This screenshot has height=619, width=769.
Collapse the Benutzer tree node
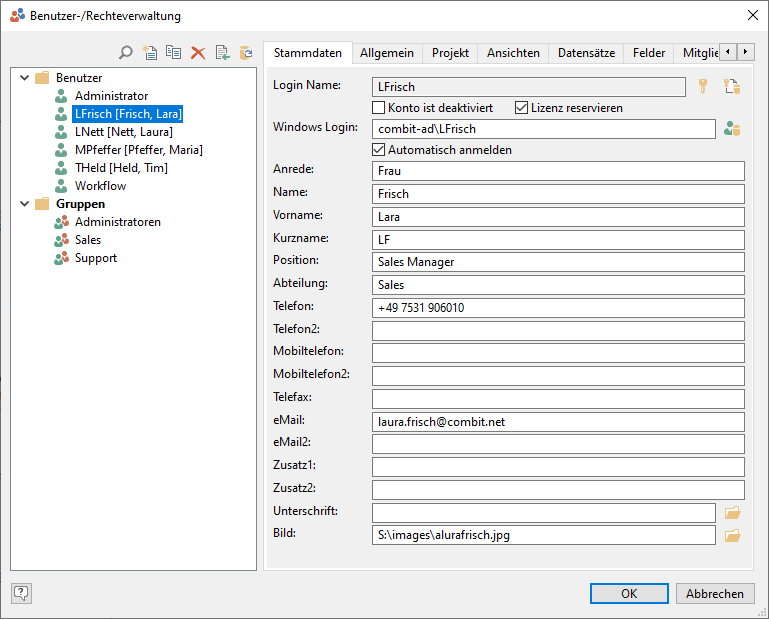point(24,78)
